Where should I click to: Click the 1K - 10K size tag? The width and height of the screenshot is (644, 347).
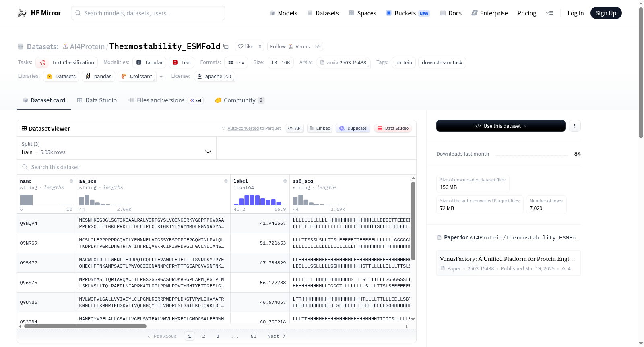[x=281, y=63]
